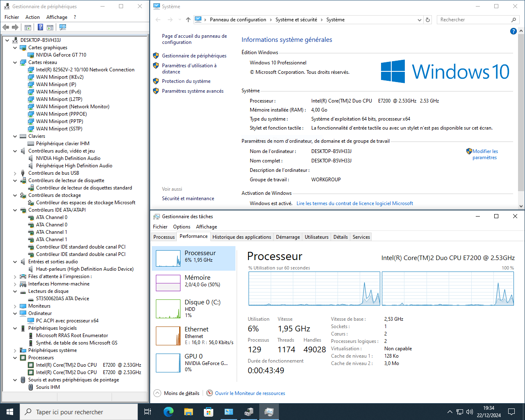Screen dimensions: 525x420
Task: Open Paramètres d'utilisation à distance
Action: [189, 68]
